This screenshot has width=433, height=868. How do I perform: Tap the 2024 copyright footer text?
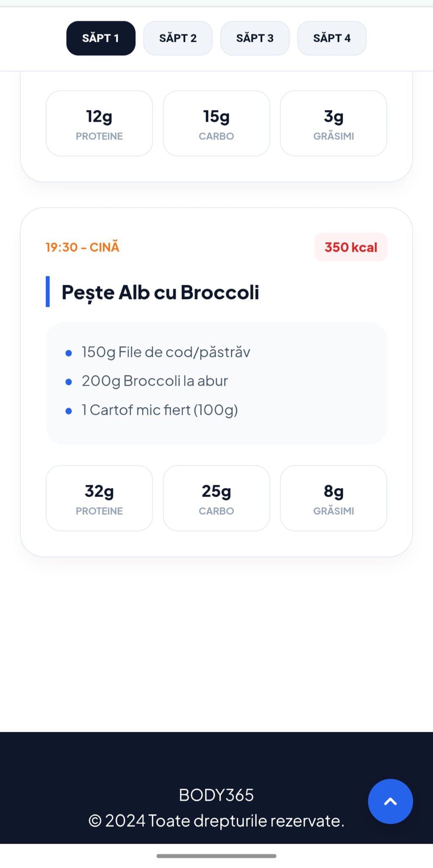[x=216, y=821]
